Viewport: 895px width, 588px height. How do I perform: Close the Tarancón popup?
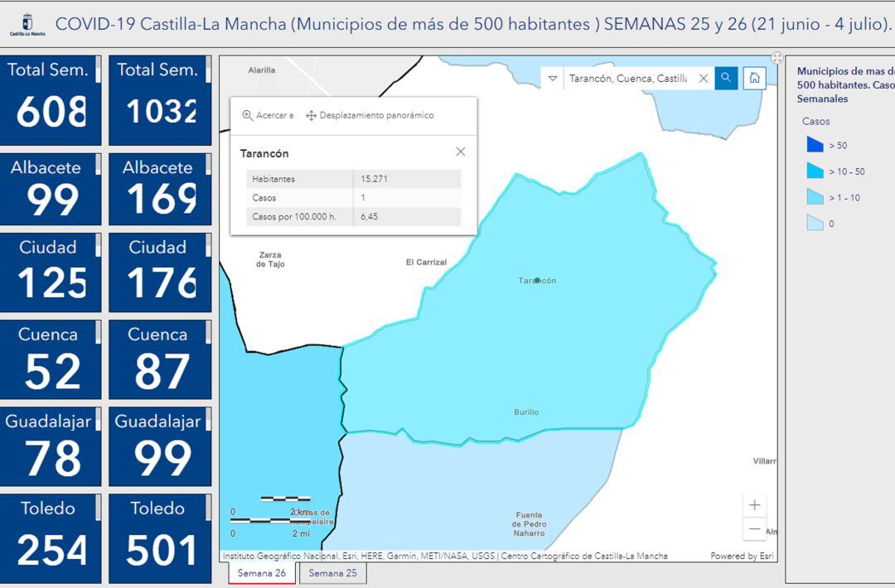pos(461,152)
